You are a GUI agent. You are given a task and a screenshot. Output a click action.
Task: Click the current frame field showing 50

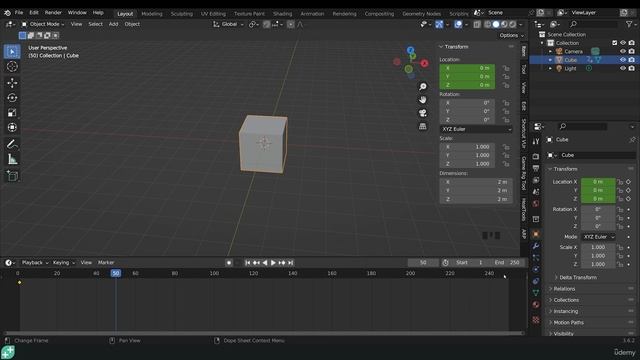tap(423, 262)
